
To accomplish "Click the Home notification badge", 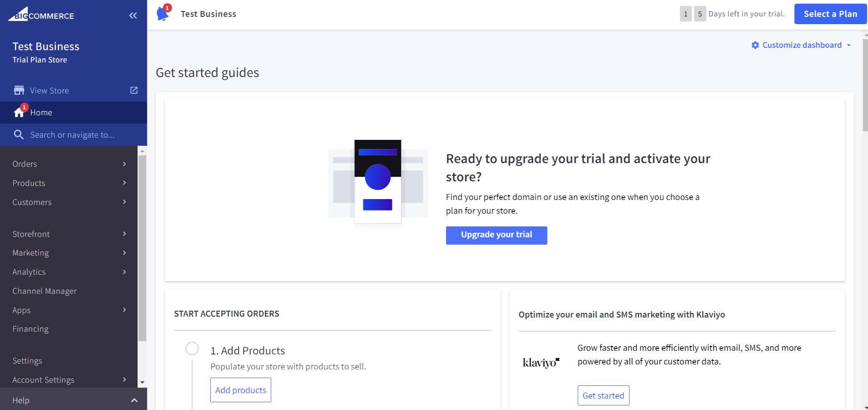I will tap(24, 107).
